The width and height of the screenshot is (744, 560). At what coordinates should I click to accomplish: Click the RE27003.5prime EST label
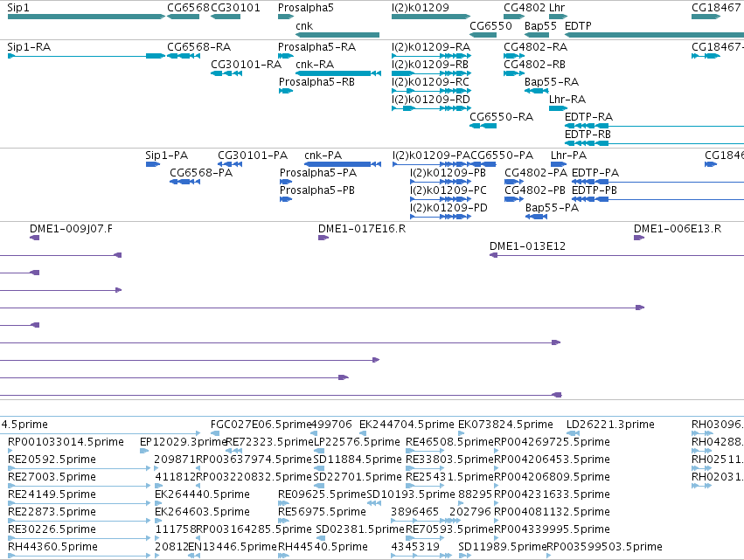point(52,478)
